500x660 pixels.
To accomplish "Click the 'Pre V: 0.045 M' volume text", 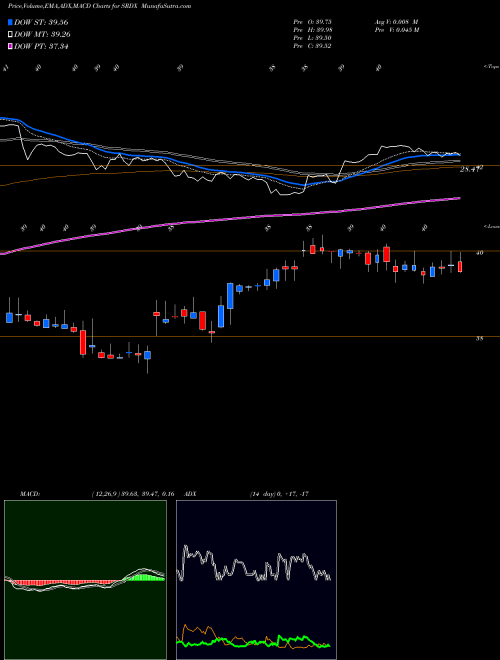I will coord(398,30).
